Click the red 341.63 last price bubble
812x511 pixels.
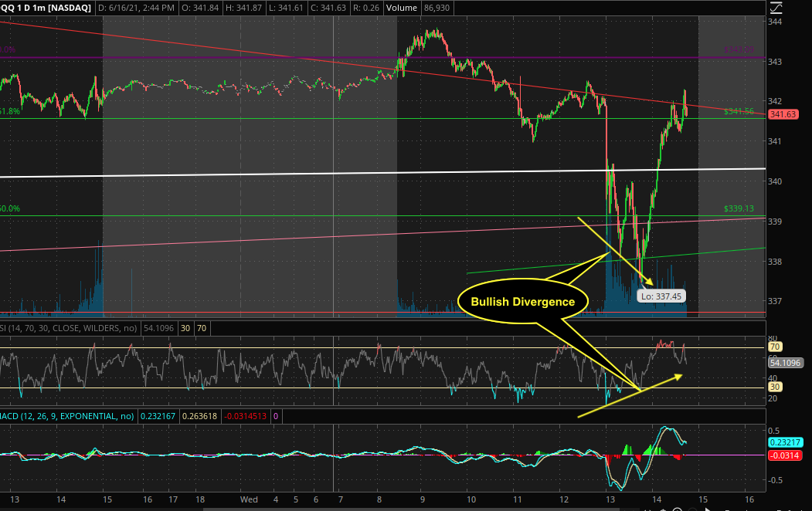point(783,114)
